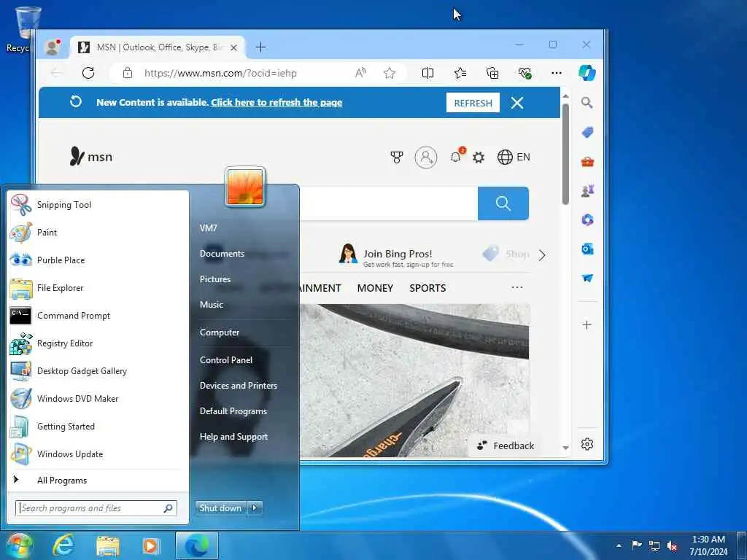Open Documents from Start menu
This screenshot has height=560, width=747.
(222, 253)
